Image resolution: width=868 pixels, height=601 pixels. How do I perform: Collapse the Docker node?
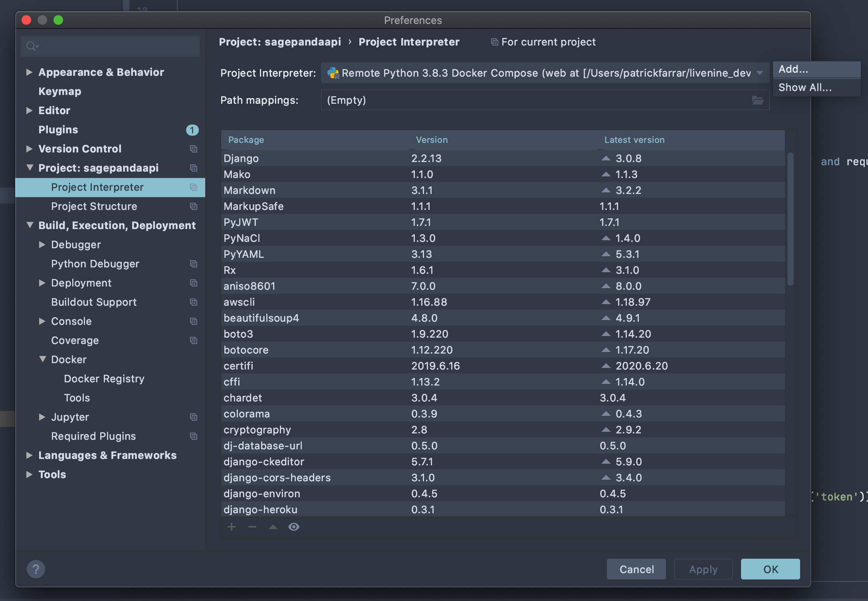point(42,359)
